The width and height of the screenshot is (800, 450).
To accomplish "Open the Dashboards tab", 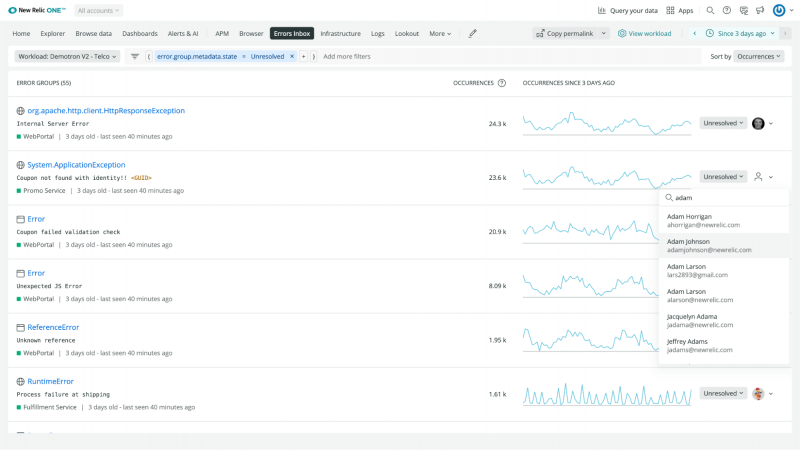I will [x=140, y=34].
